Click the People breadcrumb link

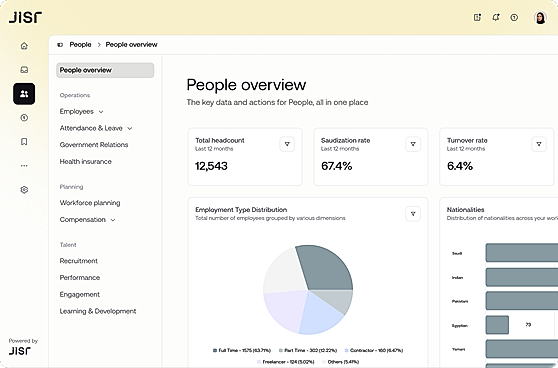tap(80, 44)
